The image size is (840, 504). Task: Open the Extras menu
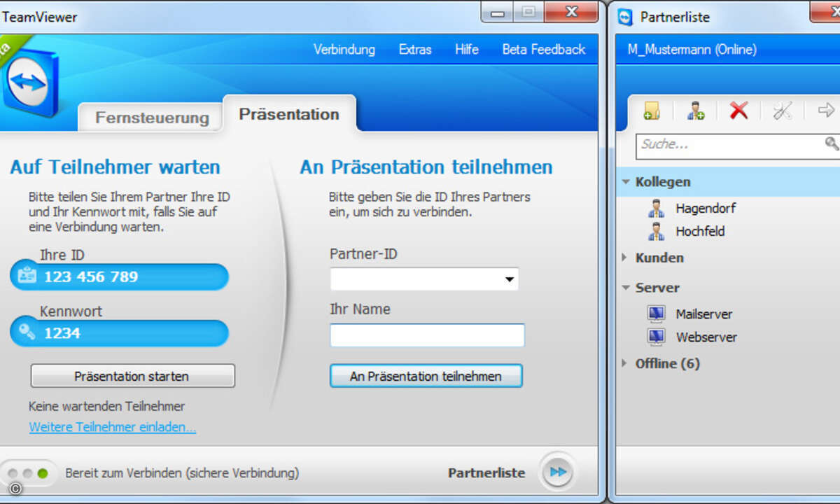tap(415, 50)
